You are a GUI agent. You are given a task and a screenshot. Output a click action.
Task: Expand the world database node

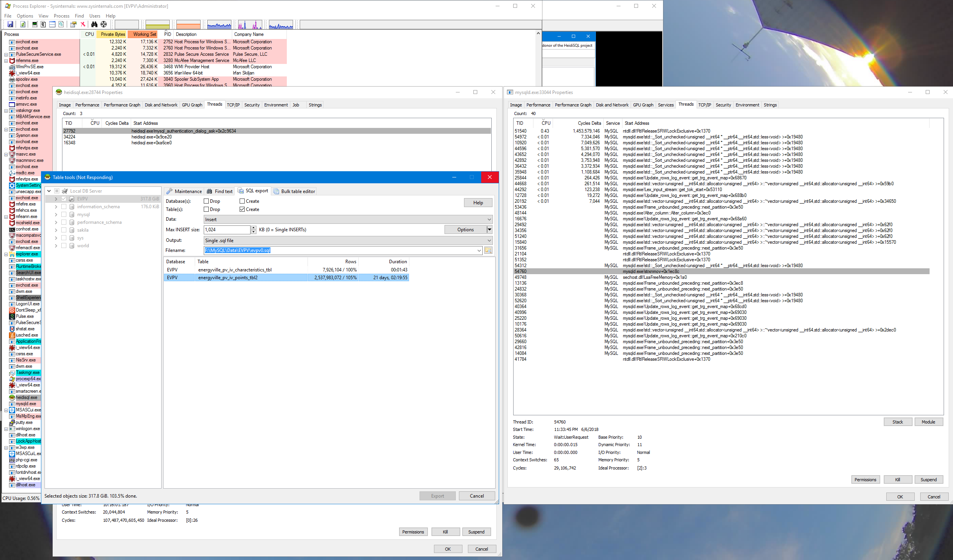(x=56, y=245)
